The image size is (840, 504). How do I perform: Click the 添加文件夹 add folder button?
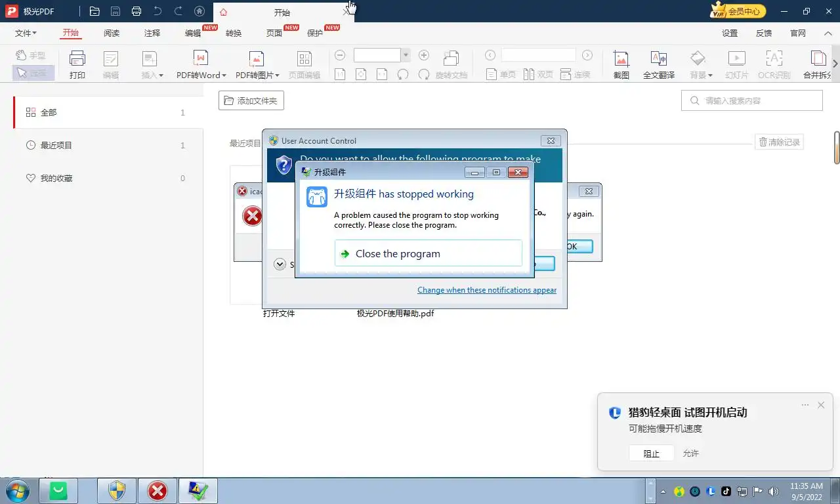point(251,100)
